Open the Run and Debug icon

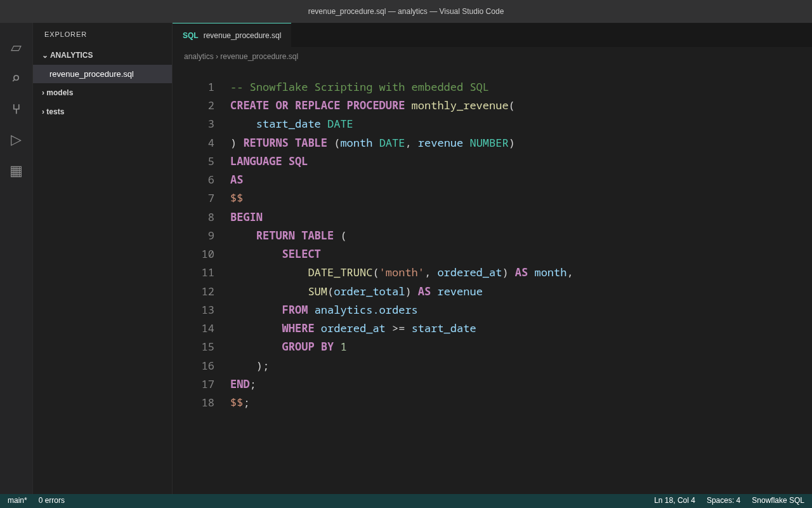point(16,140)
